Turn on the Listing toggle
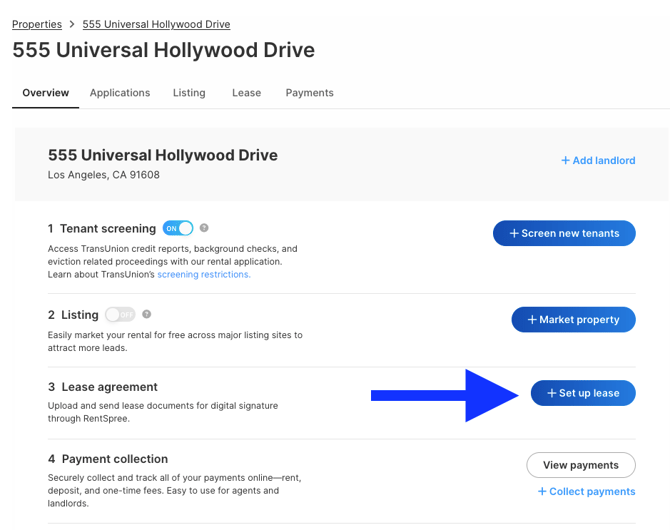 point(120,315)
